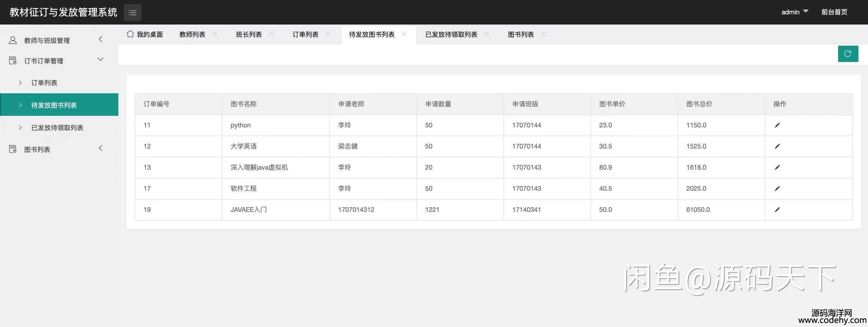The height and width of the screenshot is (327, 868).
Task: Collapse 订书订单管理 with its chevron
Action: pos(101,60)
